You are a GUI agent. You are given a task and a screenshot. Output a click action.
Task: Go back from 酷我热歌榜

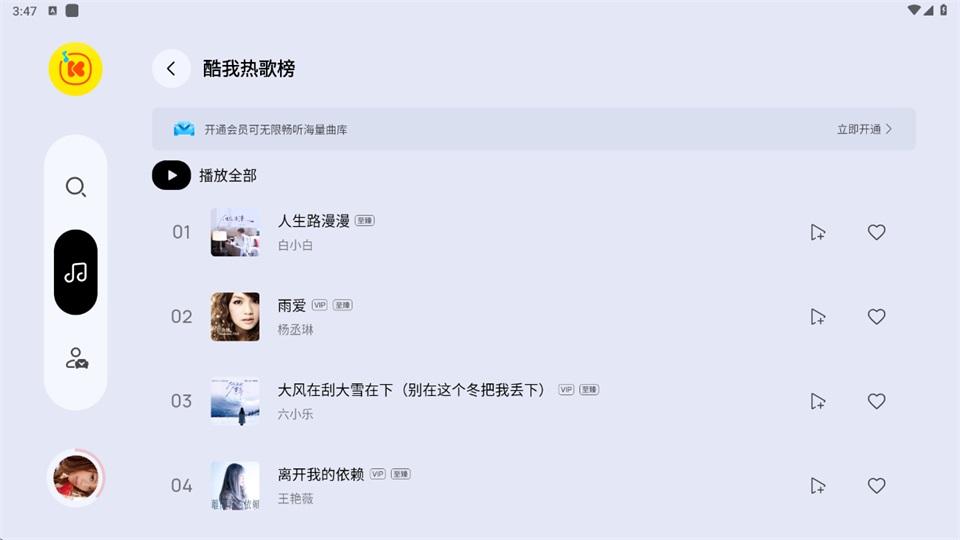(x=171, y=68)
